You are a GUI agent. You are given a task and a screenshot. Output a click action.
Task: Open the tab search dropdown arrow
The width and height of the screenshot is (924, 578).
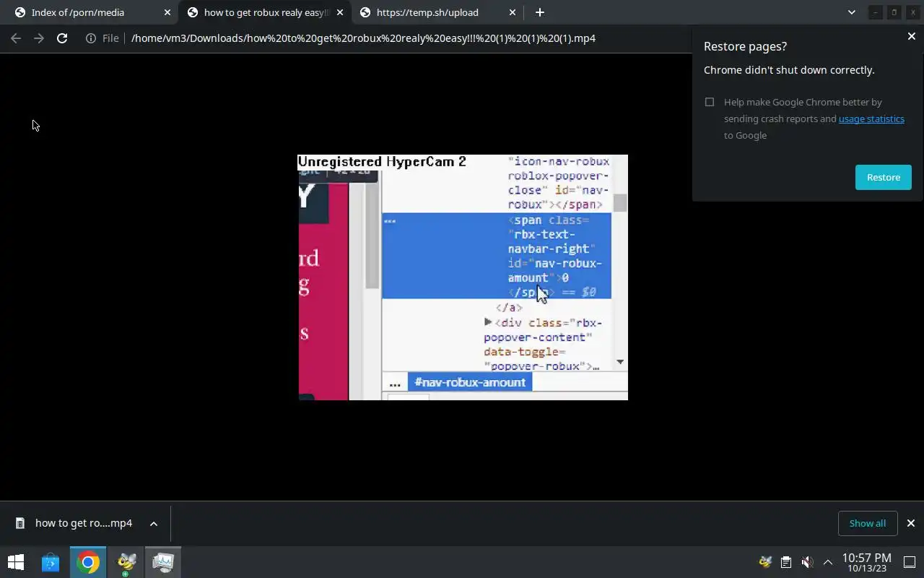tap(852, 12)
